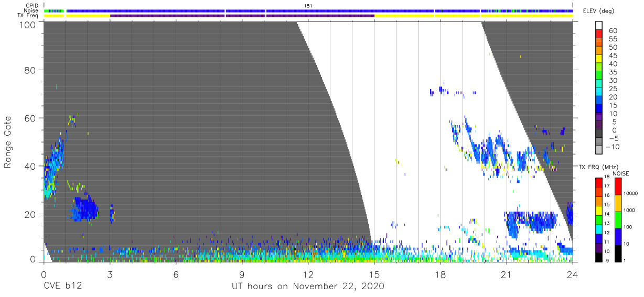Viewport: 644px width, 297px height.
Task: Select the orange segment of the NOISE colorbar
Action: click(619, 203)
